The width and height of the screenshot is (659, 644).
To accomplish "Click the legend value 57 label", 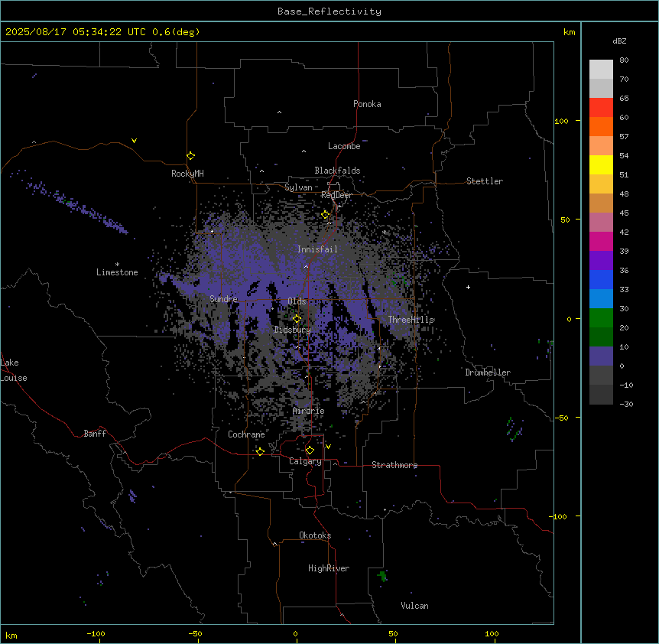I will (624, 137).
